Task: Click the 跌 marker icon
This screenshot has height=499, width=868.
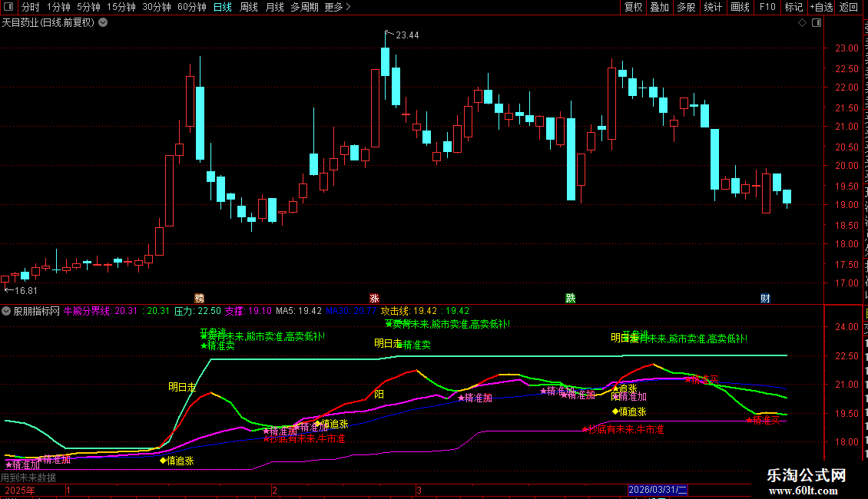Action: coord(571,298)
